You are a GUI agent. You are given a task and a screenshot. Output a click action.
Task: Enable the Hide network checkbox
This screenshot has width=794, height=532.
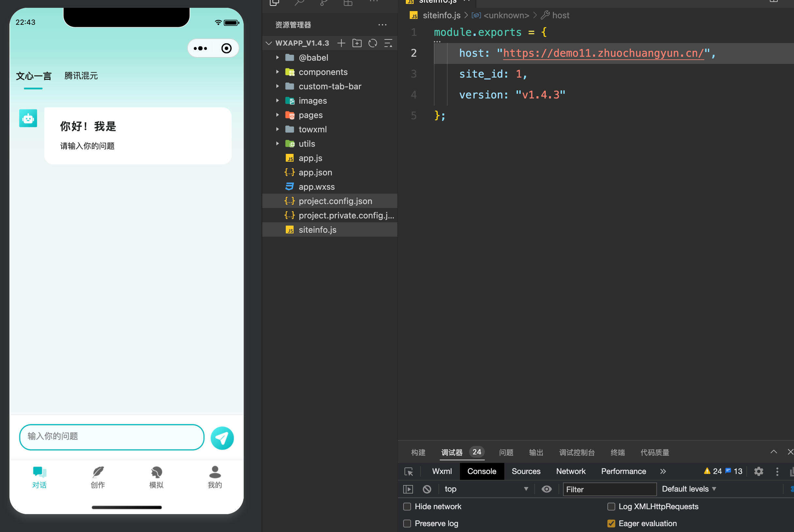tap(407, 507)
